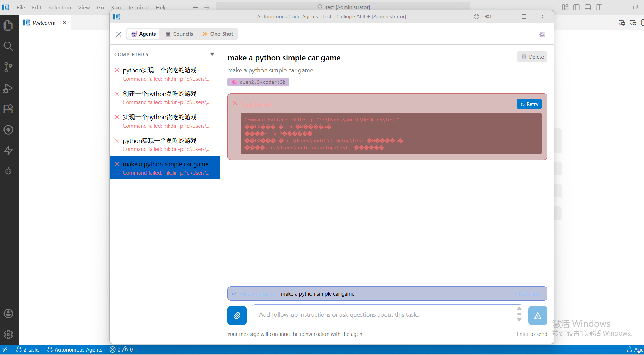Click the + New Task link
The image size is (644, 355).
point(528,294)
